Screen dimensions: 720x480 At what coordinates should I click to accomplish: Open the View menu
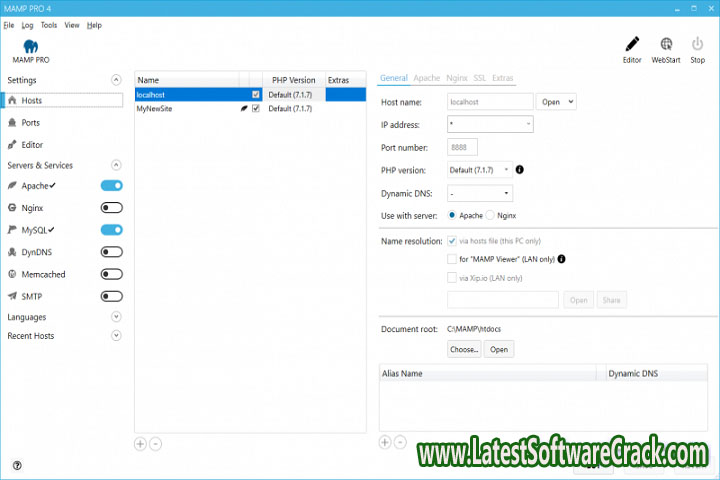72,25
